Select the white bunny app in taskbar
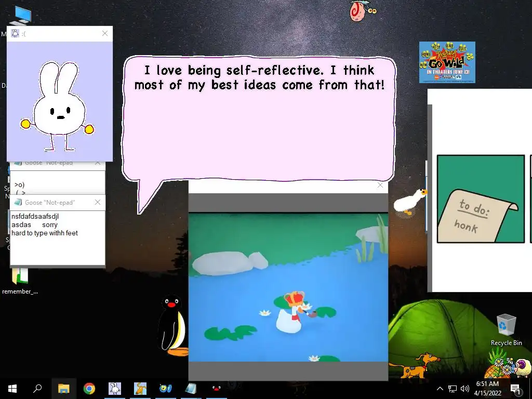Image resolution: width=532 pixels, height=399 pixels. (x=115, y=389)
